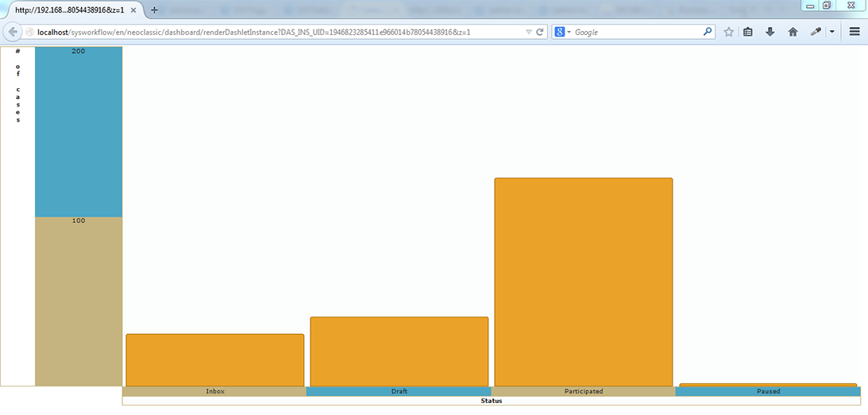The height and width of the screenshot is (415, 868).
Task: Expand the URL history dropdown arrow
Action: tap(529, 32)
